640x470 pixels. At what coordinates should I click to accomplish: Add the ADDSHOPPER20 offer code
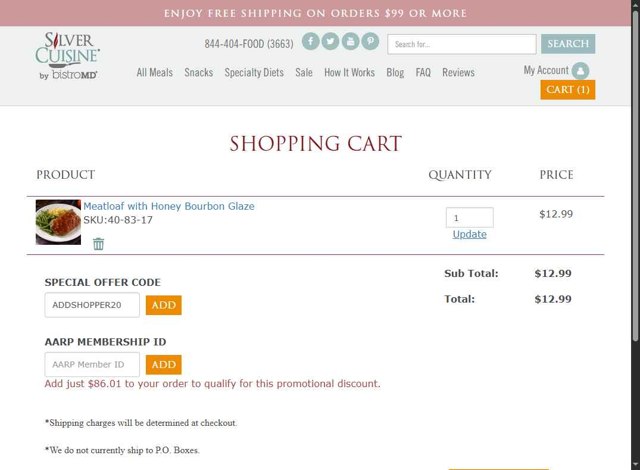[x=164, y=305]
